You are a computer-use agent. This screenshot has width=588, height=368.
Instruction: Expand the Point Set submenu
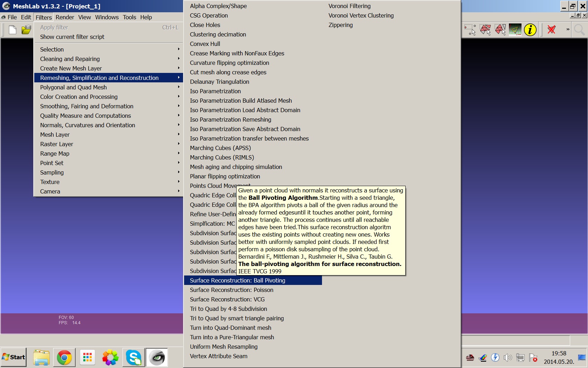tap(108, 163)
